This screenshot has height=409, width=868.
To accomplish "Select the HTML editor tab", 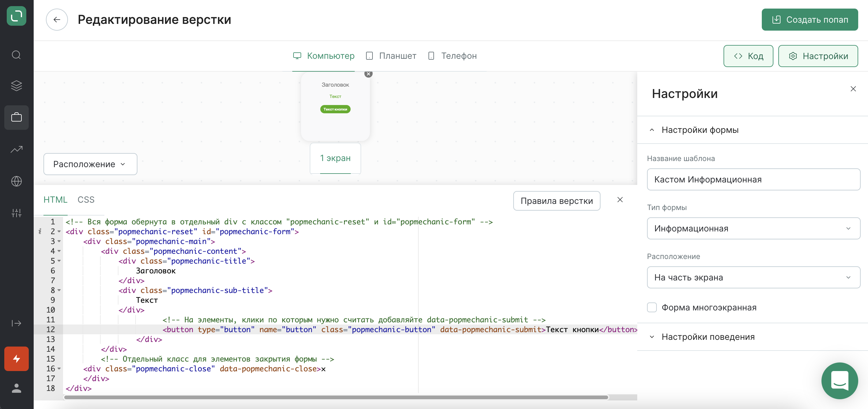I will point(55,200).
